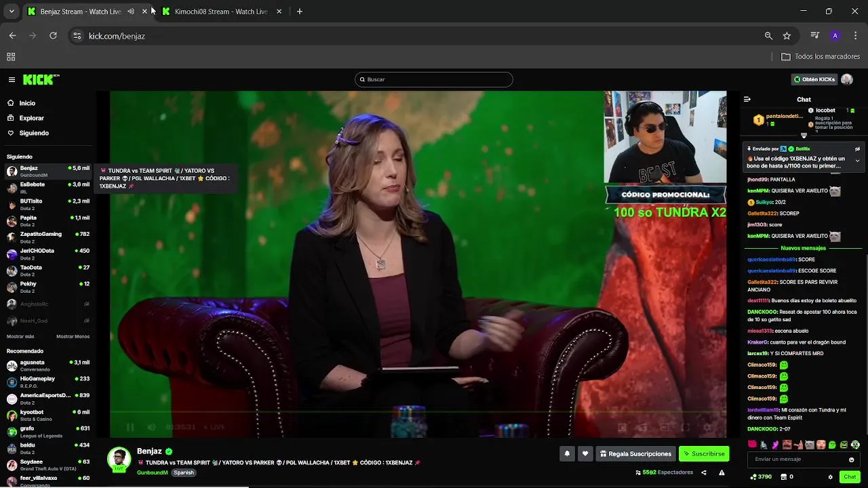Image resolution: width=868 pixels, height=488 pixels.
Task: Click the Spanish language tag
Action: coord(183,472)
